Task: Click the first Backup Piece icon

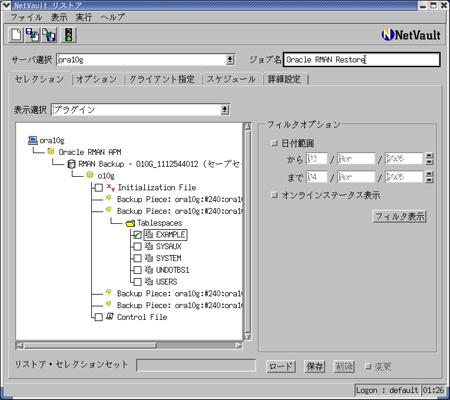Action: 109,199
